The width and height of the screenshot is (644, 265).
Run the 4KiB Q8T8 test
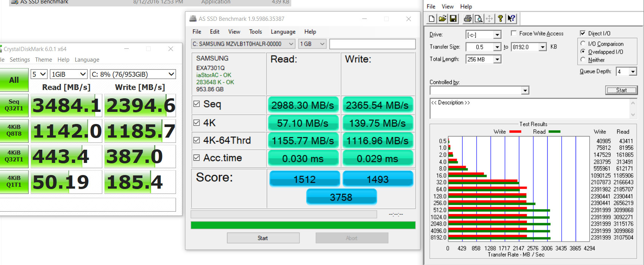14,130
